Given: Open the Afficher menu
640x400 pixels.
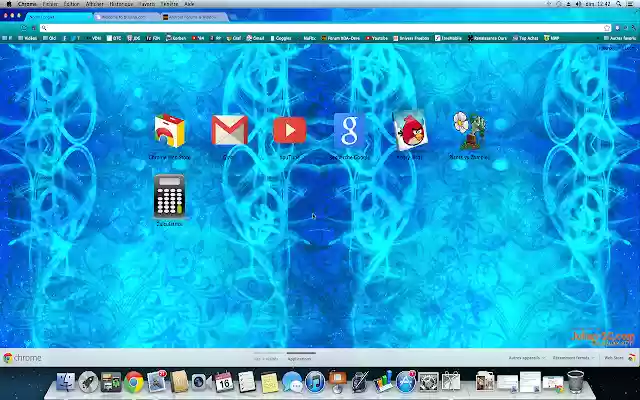Looking at the screenshot, I should point(94,4).
